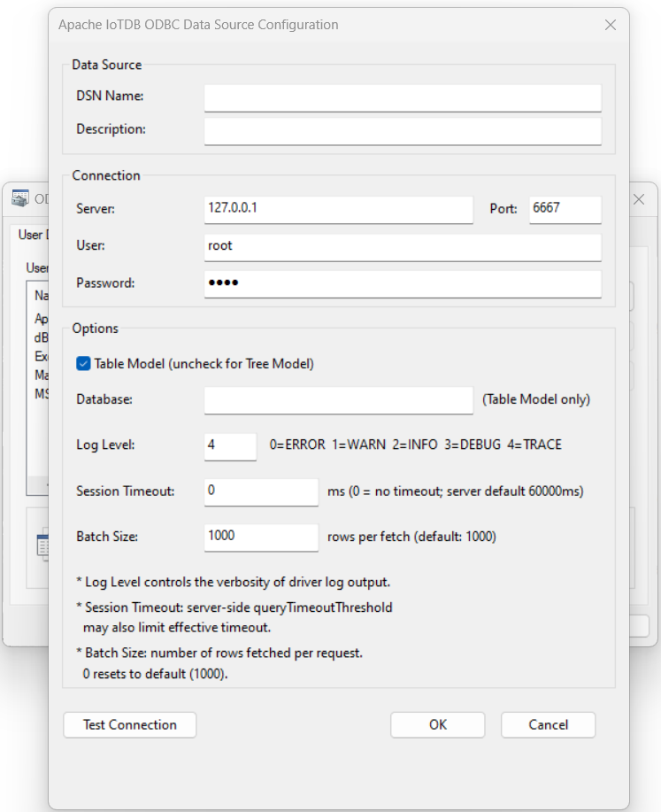Select the 'Ap' entry in the data source list
Screen dimensions: 661x812
tap(41, 319)
